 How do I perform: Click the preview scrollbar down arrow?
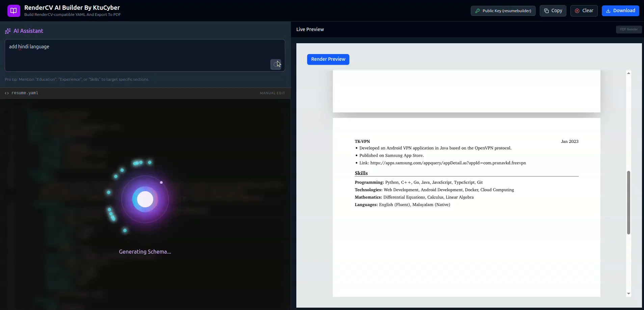click(628, 294)
